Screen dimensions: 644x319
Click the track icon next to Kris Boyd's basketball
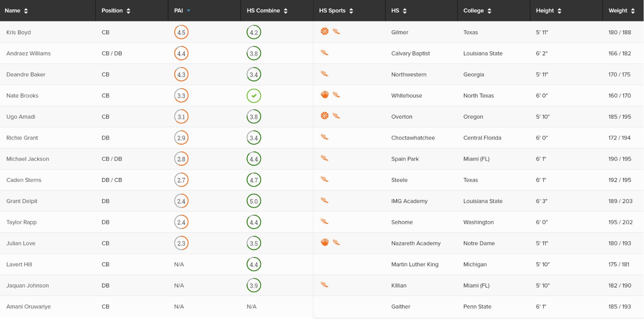(336, 32)
